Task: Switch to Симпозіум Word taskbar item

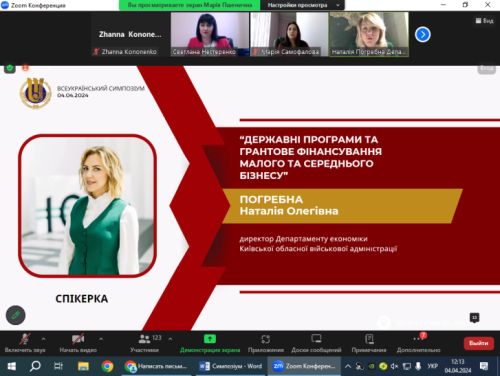Action: tap(230, 366)
